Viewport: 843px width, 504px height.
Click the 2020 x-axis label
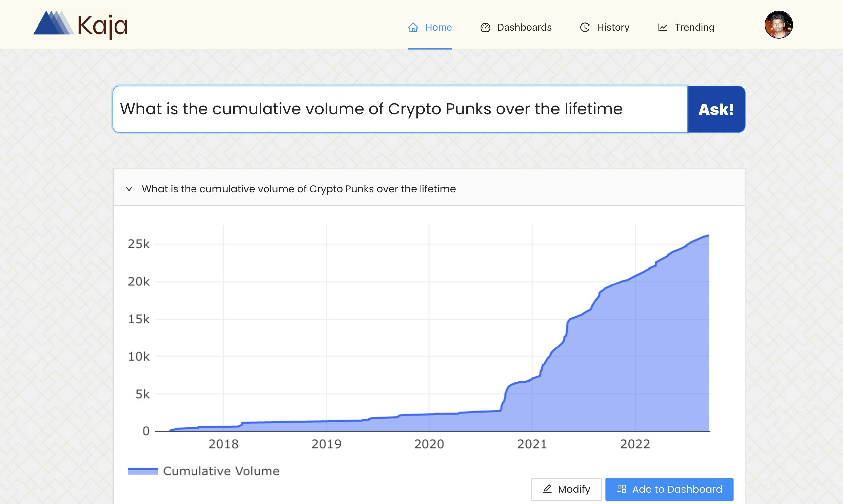429,444
